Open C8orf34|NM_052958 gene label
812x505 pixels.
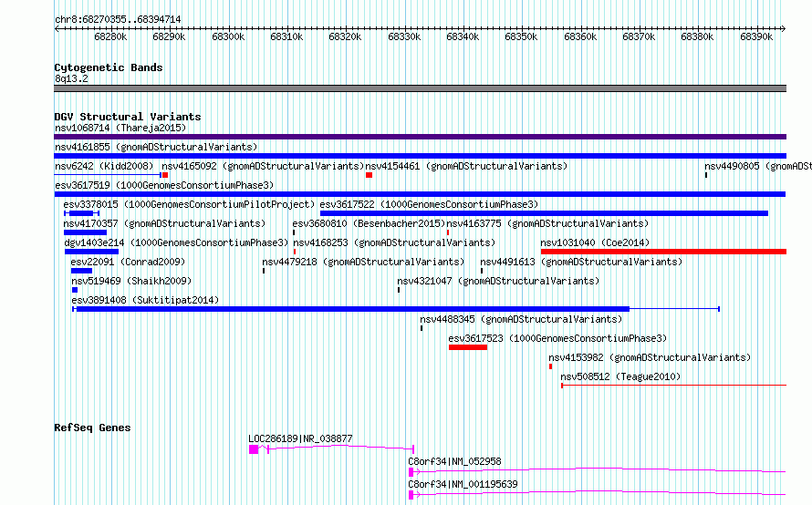tap(454, 461)
